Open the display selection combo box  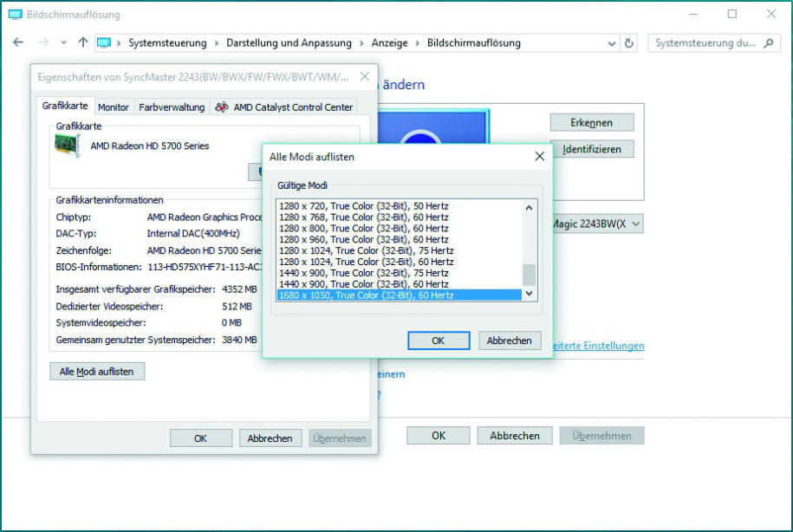tap(596, 224)
